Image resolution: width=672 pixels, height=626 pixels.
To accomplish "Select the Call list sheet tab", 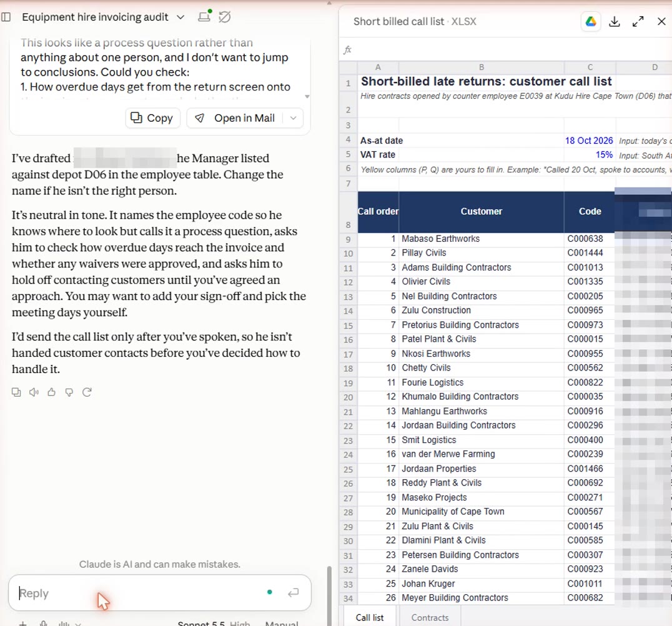I will 370,617.
